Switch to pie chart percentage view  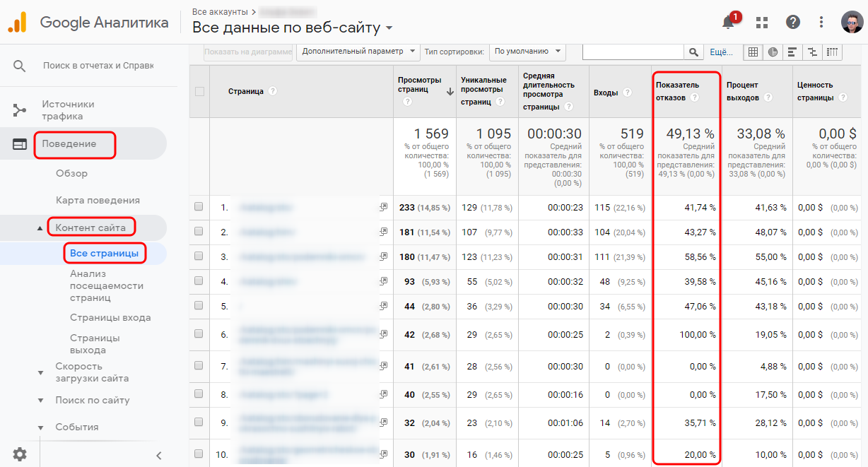(773, 52)
